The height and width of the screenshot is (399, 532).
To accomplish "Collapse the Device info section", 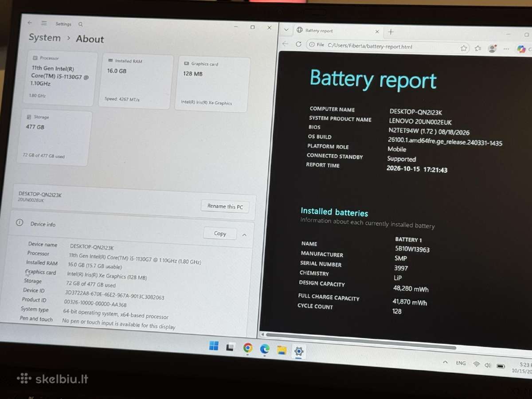I will (x=245, y=235).
